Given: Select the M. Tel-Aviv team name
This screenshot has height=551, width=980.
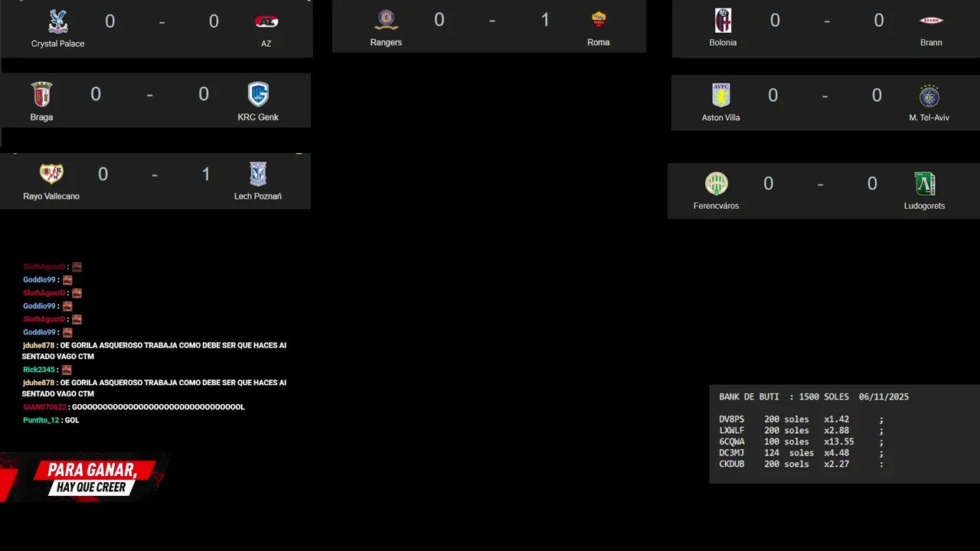Looking at the screenshot, I should [x=929, y=118].
